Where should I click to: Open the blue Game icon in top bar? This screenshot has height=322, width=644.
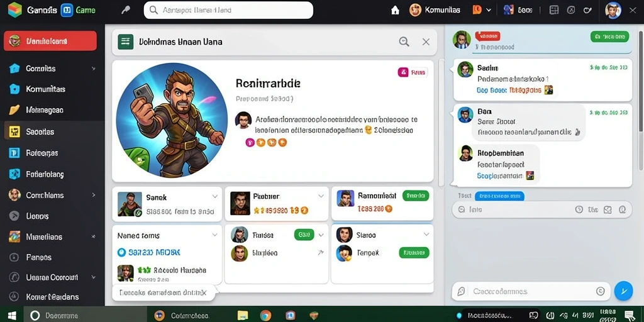(x=67, y=10)
